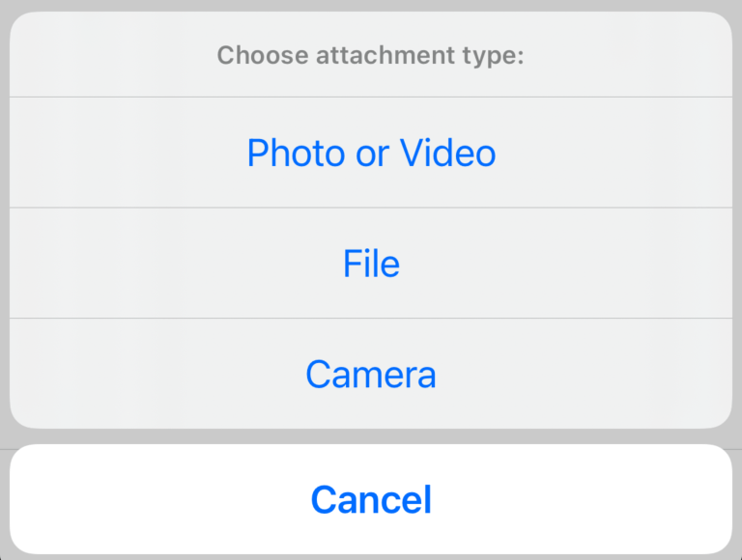Viewport: 742px width, 560px height.
Task: Choose the Photo or Video option
Action: (371, 153)
